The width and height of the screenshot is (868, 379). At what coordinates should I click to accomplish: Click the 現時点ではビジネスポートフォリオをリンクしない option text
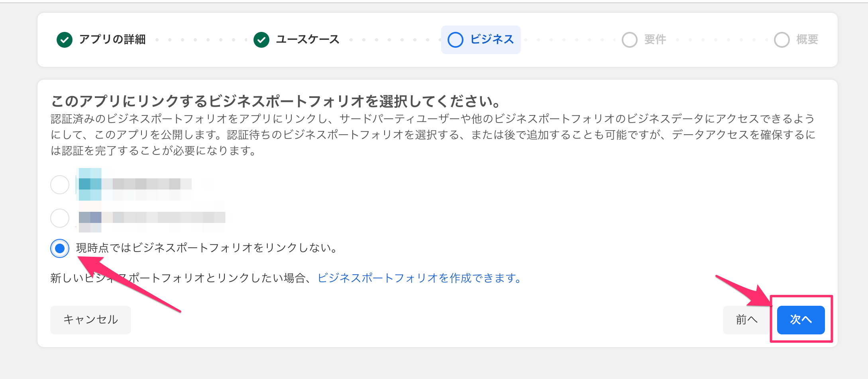(207, 248)
